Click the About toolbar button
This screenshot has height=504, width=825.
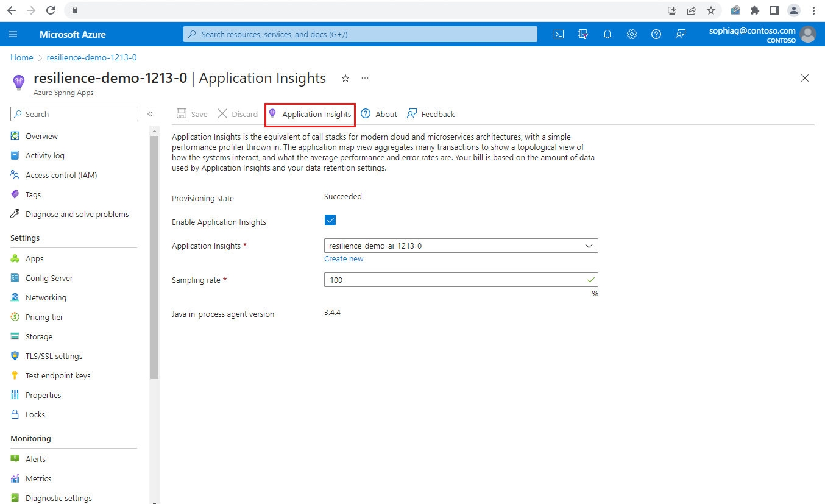click(379, 114)
